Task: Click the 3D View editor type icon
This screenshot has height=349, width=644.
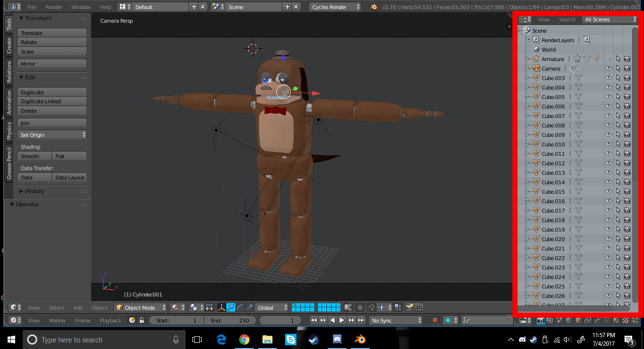Action: (16, 307)
